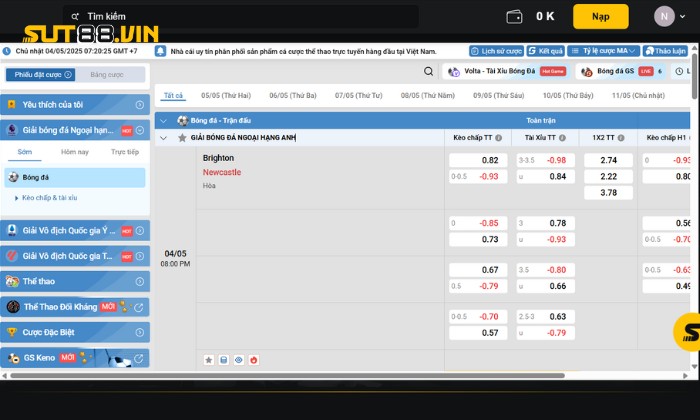The image size is (700, 420).
Task: Click the wallet icon beside the balance
Action: [x=516, y=16]
